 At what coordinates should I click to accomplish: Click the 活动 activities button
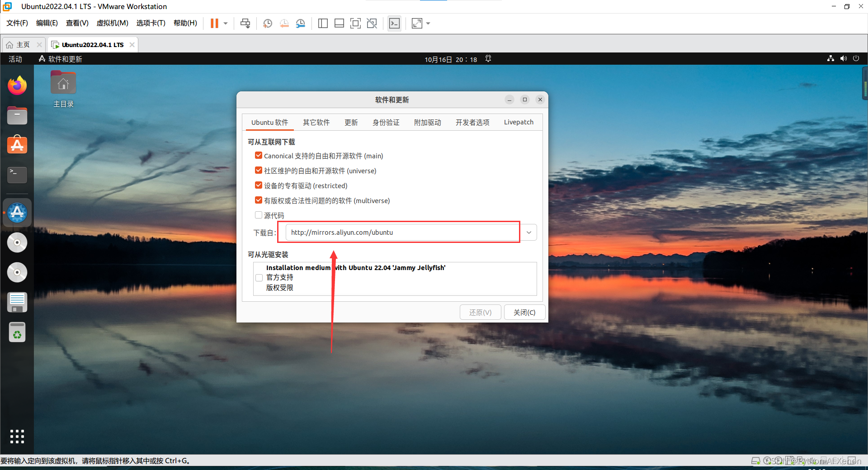pos(15,59)
